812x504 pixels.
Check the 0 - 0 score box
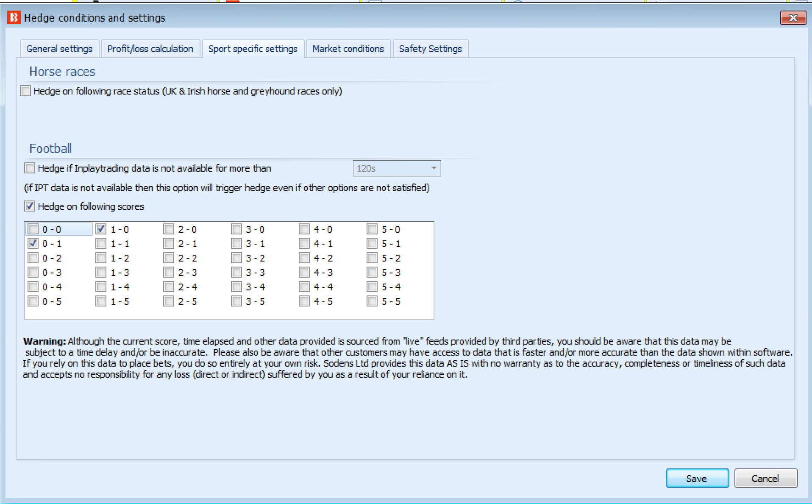(x=33, y=229)
